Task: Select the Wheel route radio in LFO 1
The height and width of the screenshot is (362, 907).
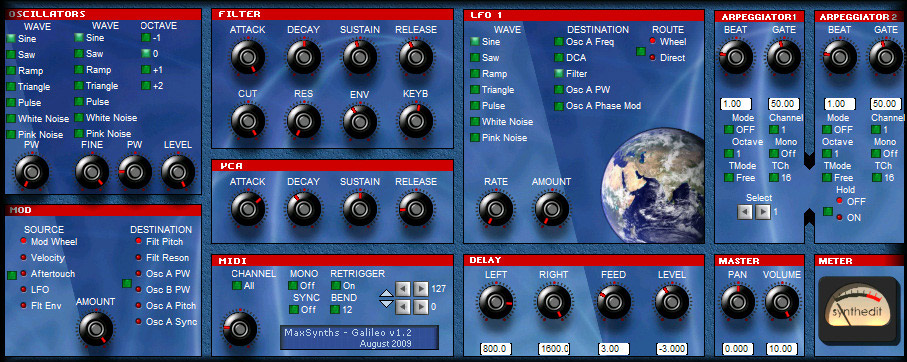Action: (x=652, y=42)
